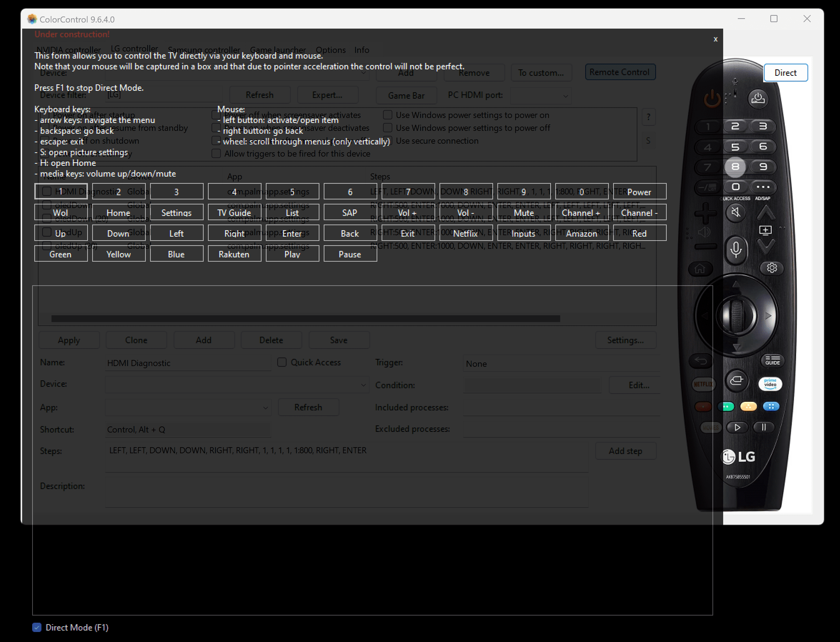The height and width of the screenshot is (642, 840).
Task: Click the Mute overlay button
Action: tap(524, 212)
